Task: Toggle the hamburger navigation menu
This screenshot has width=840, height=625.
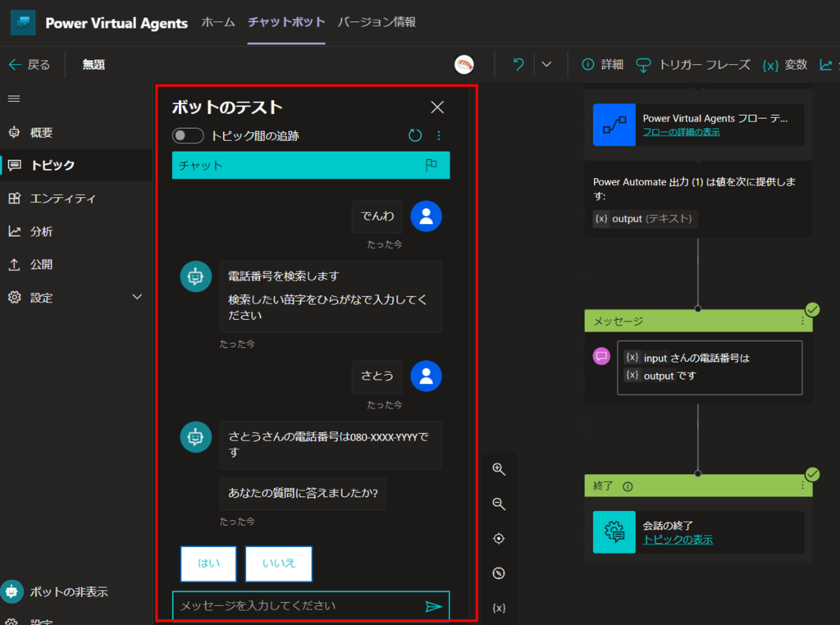Action: (x=14, y=98)
